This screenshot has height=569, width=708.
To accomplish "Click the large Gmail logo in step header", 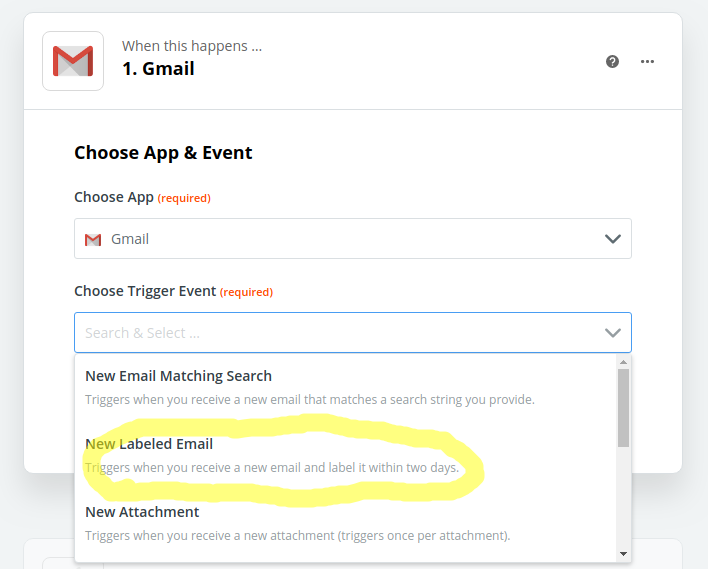I will pos(73,61).
